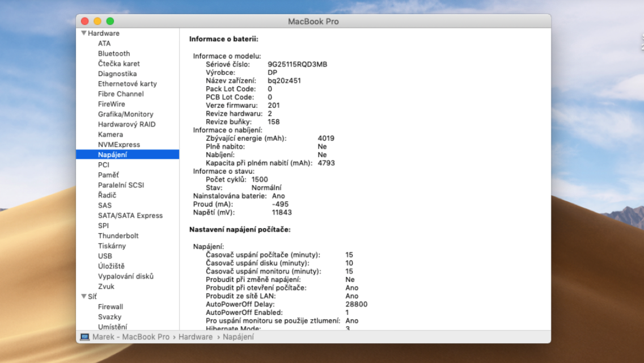Open Zvuk sidebar entry

[x=106, y=286]
